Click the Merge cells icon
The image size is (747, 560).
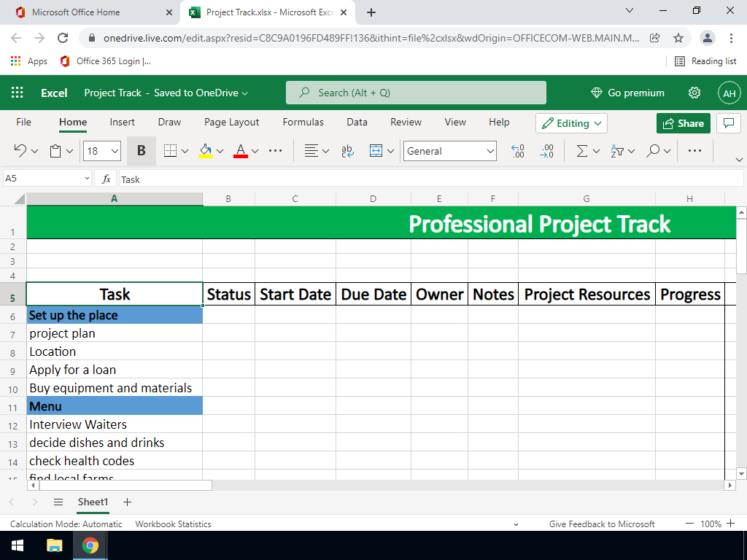[376, 151]
